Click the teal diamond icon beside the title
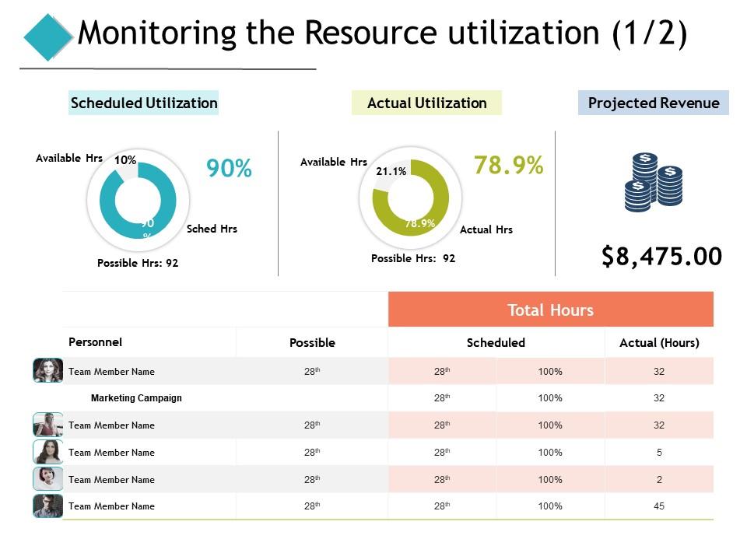Viewport: 747px width, 560px height. tap(48, 37)
